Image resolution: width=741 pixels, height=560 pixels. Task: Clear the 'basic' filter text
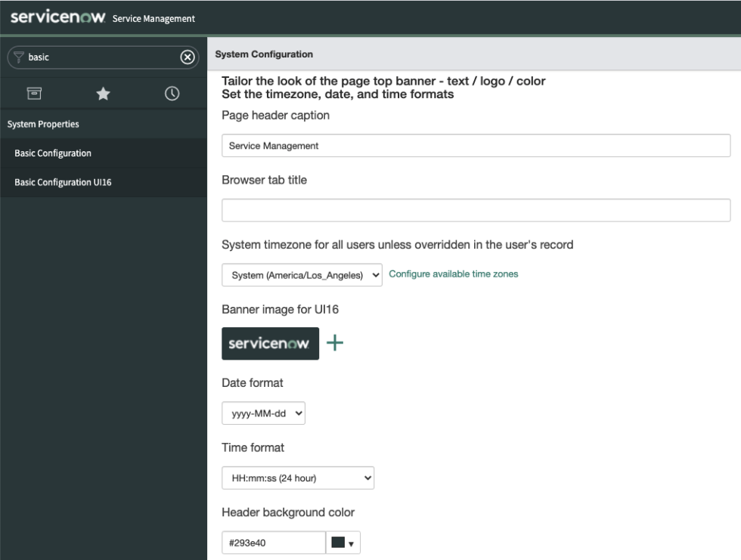coord(184,56)
